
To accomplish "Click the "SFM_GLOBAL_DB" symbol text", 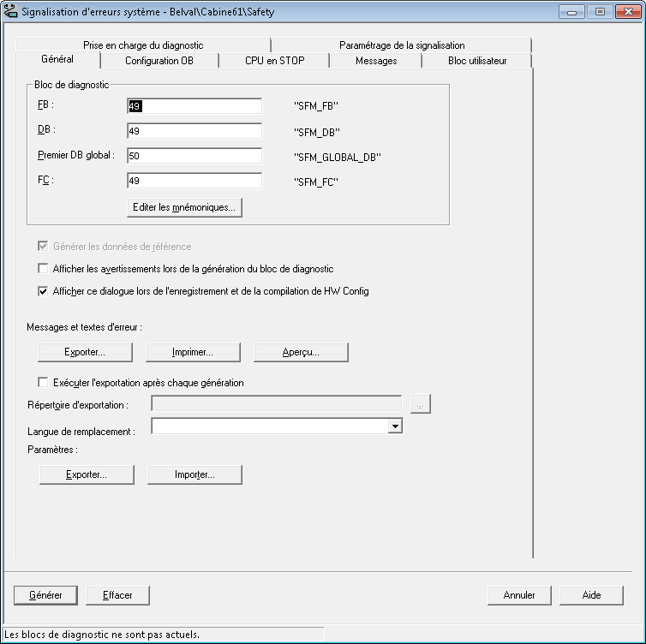I will coord(338,158).
